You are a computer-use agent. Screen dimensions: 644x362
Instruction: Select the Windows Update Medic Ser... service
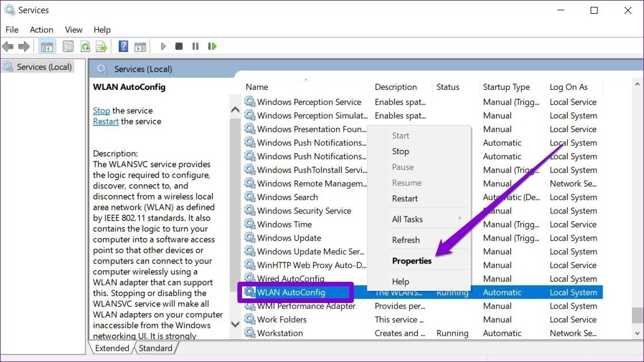[311, 251]
